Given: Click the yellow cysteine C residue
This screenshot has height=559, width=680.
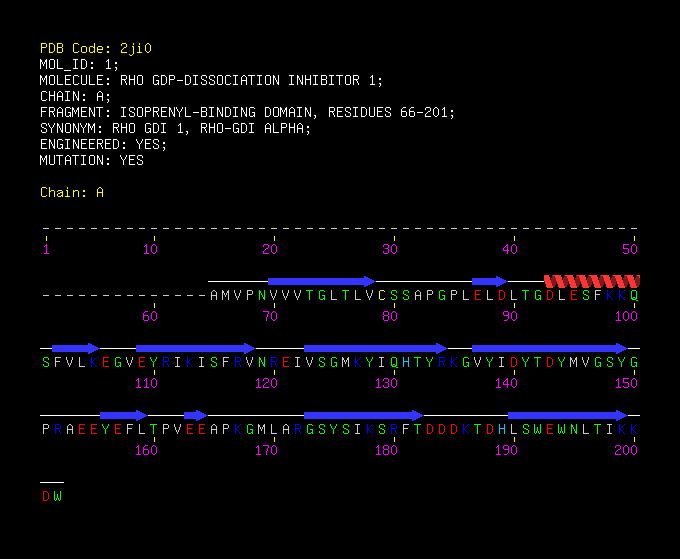Looking at the screenshot, I should (382, 295).
